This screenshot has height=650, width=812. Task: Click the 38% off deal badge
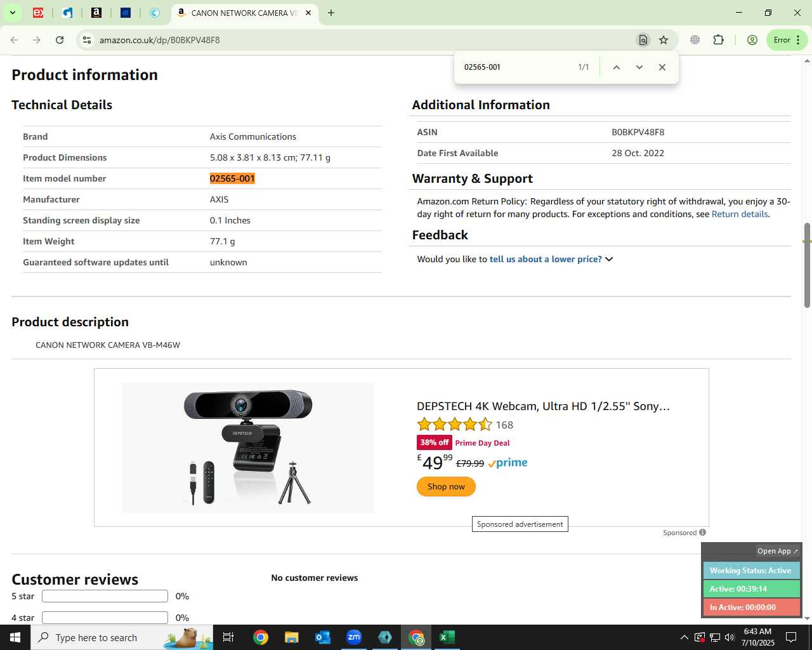(435, 442)
